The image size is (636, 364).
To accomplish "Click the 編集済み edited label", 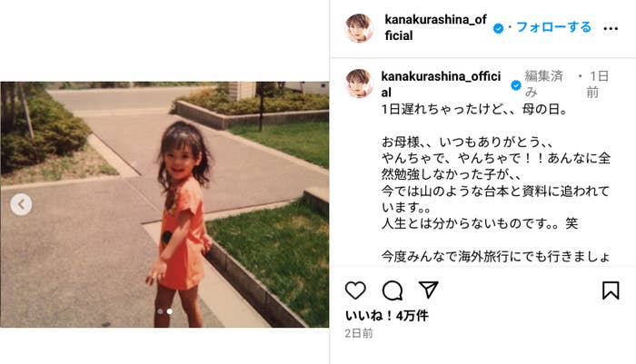I will [543, 84].
